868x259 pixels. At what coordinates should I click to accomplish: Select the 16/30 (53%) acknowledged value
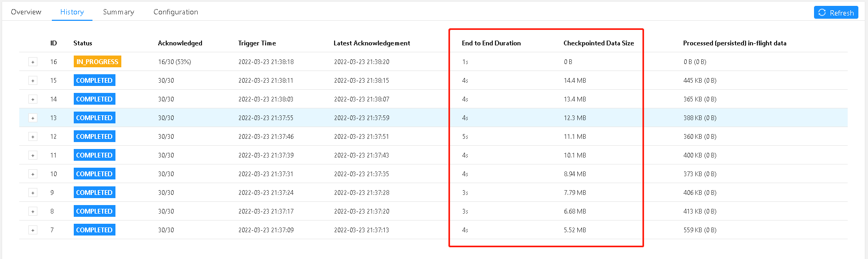[175, 62]
